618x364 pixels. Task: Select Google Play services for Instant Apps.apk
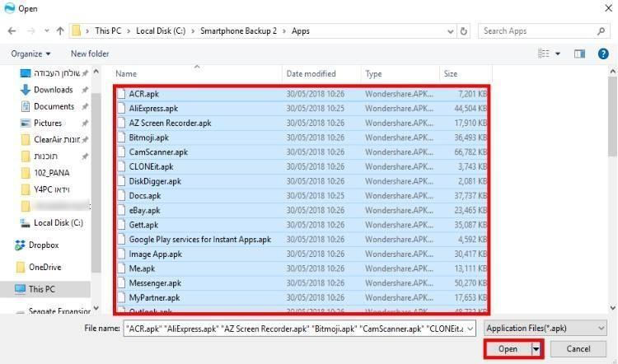(x=200, y=240)
